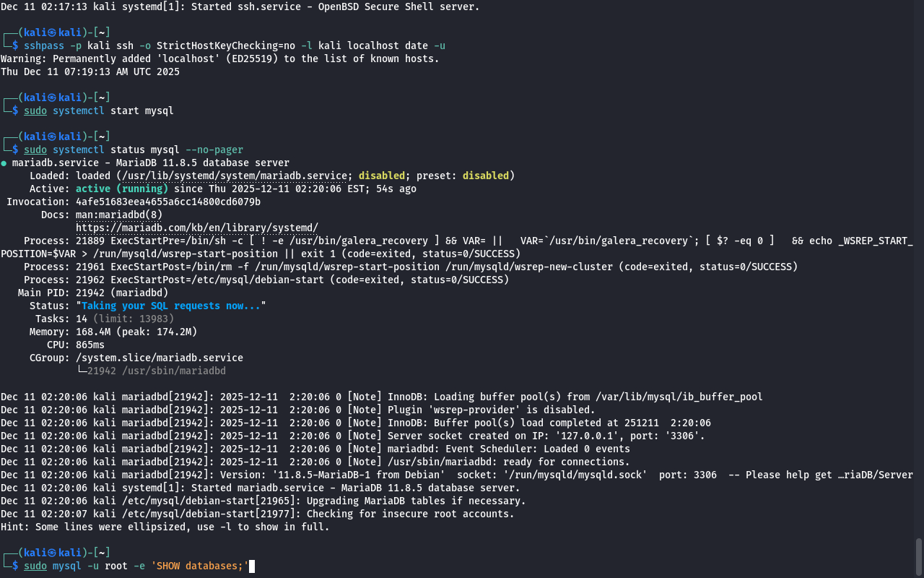Viewport: 924px width, 578px height.
Task: Click the CGroup /system.slice/mariadb.service entry
Action: pyautogui.click(x=159, y=358)
